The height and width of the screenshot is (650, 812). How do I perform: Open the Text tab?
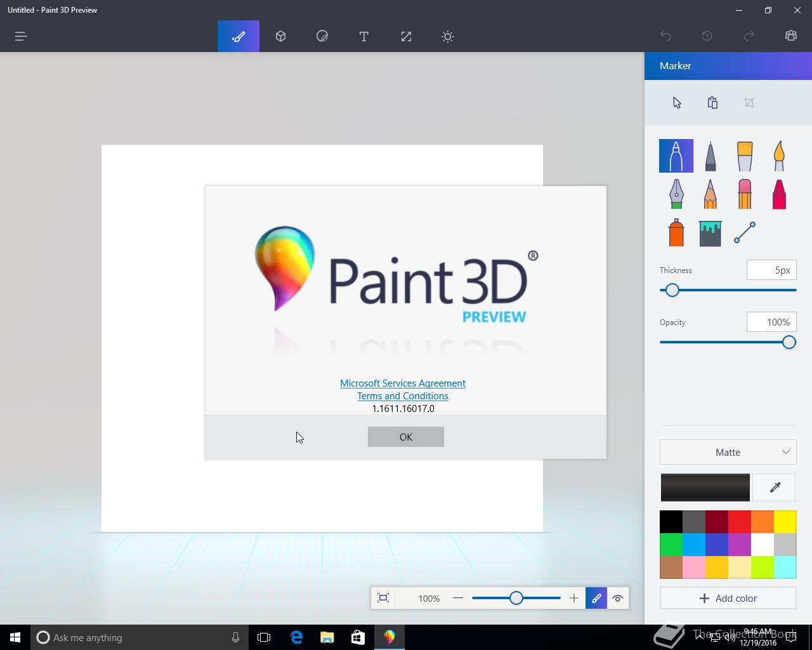pyautogui.click(x=364, y=36)
